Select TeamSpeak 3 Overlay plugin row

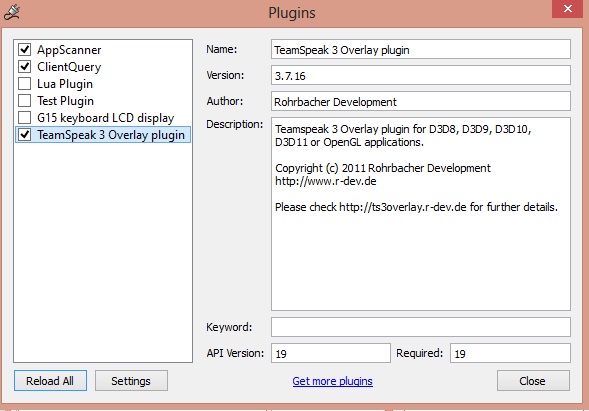(103, 135)
